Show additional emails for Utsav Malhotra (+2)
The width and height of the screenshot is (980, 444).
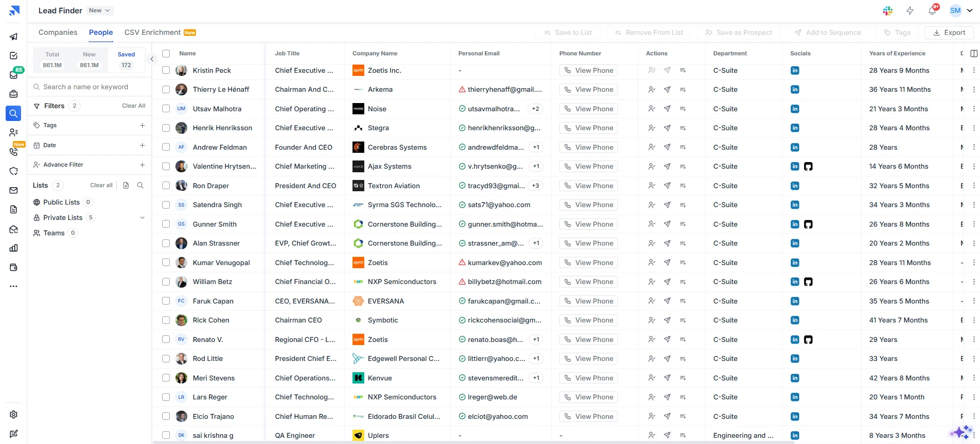[x=536, y=109]
